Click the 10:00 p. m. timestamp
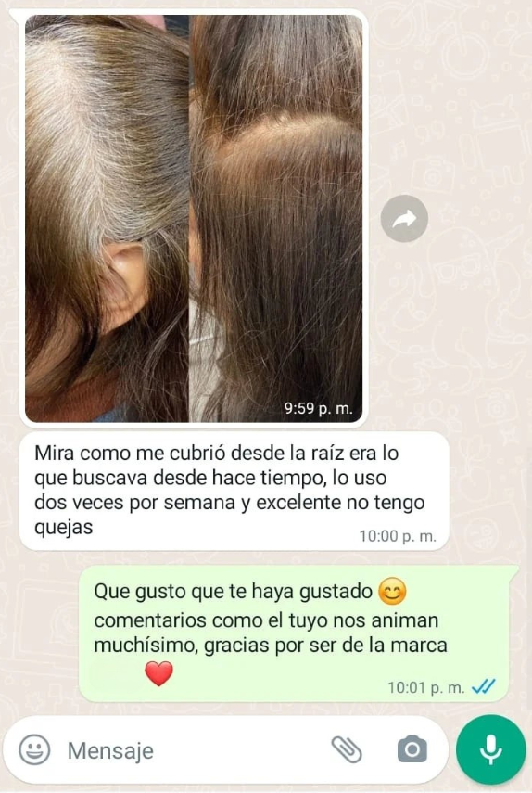The height and width of the screenshot is (793, 532). (x=398, y=536)
